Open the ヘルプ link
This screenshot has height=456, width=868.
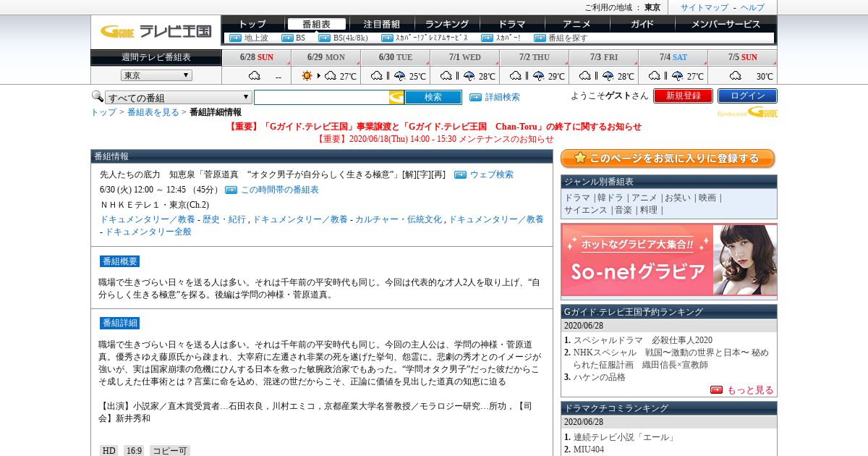click(x=752, y=7)
